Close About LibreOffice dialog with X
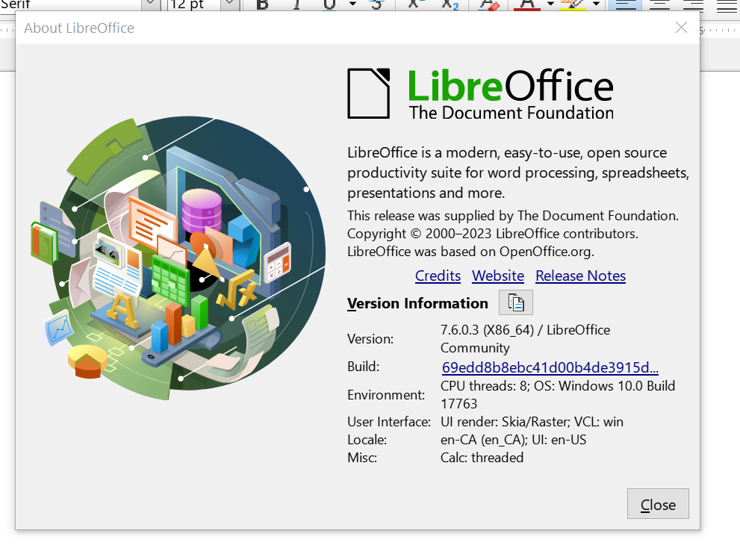 click(681, 28)
